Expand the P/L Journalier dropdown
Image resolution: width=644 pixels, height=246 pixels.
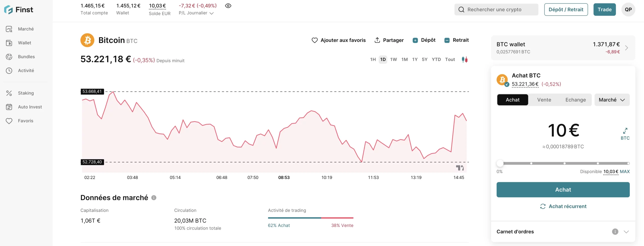click(212, 13)
